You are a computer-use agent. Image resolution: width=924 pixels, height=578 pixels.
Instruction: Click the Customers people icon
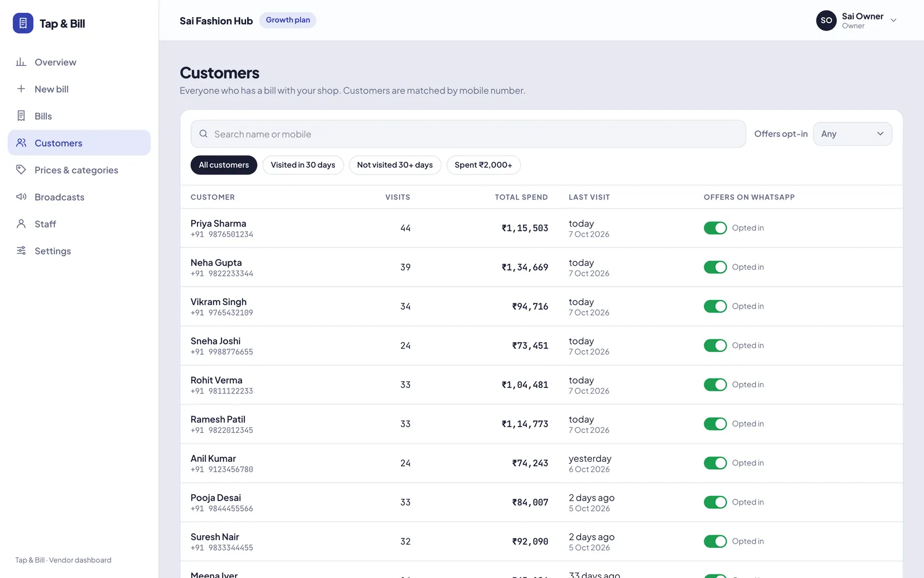[21, 143]
